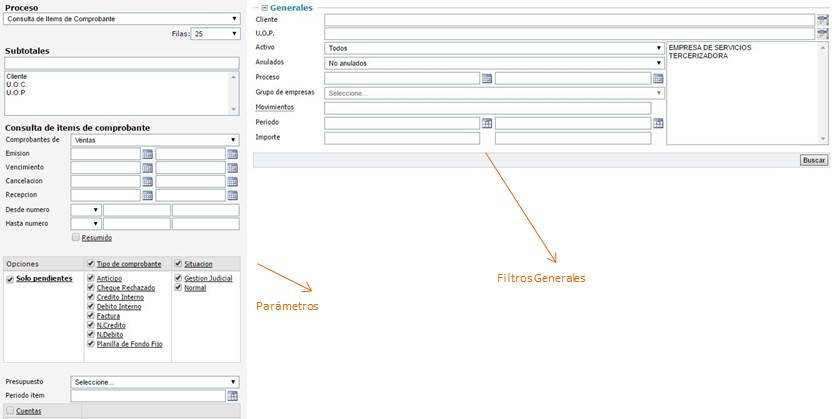Open the Periodo start calendar icon in Generales

pos(487,123)
